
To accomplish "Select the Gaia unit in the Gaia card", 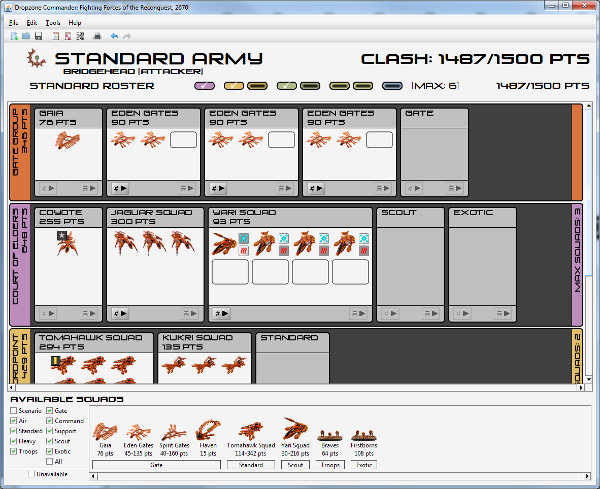I will pos(67,140).
